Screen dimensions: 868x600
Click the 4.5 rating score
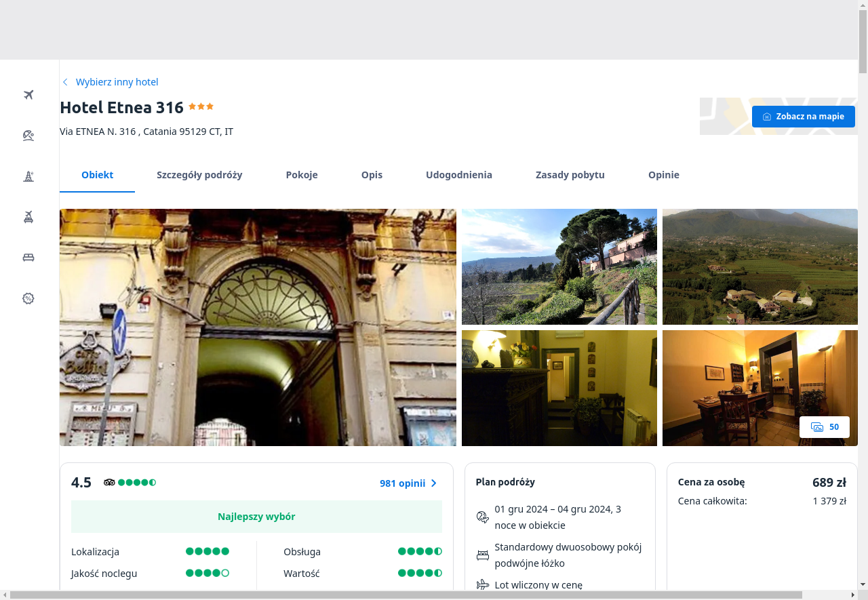(x=81, y=483)
